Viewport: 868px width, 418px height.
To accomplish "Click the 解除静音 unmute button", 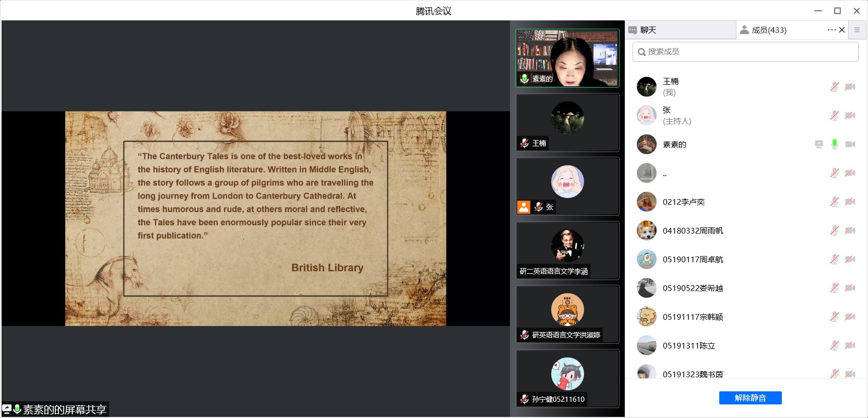I will point(750,398).
